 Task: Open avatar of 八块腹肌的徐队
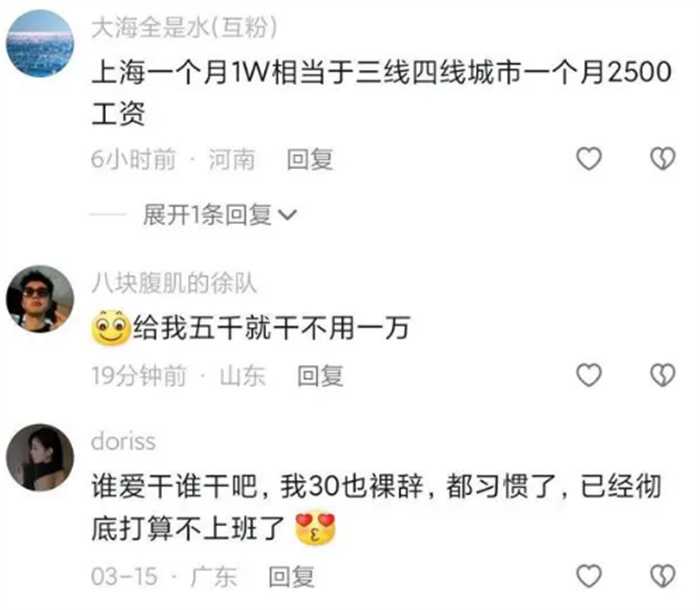(x=40, y=299)
